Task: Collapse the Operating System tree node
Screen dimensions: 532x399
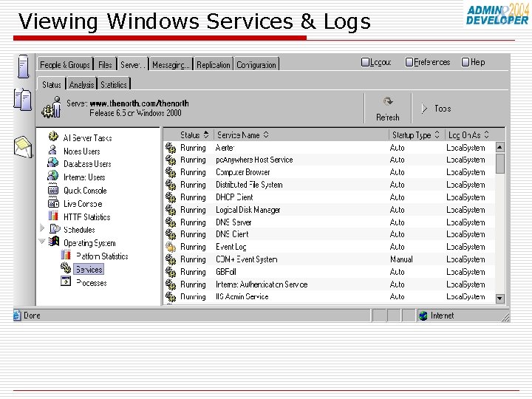Action: (42, 242)
